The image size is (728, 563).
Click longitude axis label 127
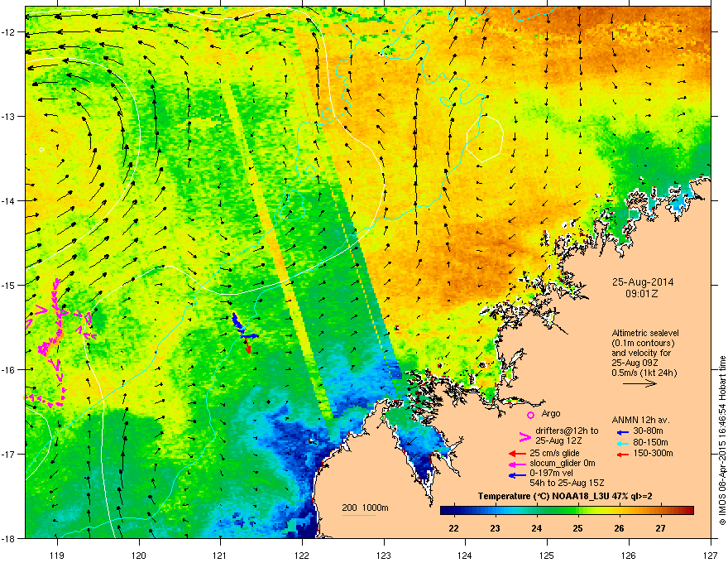click(711, 555)
